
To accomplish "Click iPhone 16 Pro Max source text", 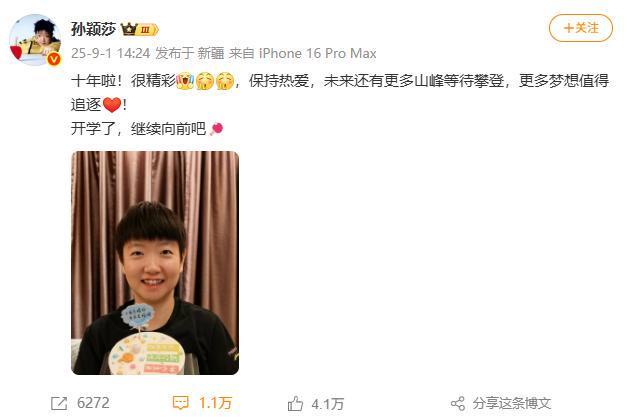I will click(x=317, y=53).
